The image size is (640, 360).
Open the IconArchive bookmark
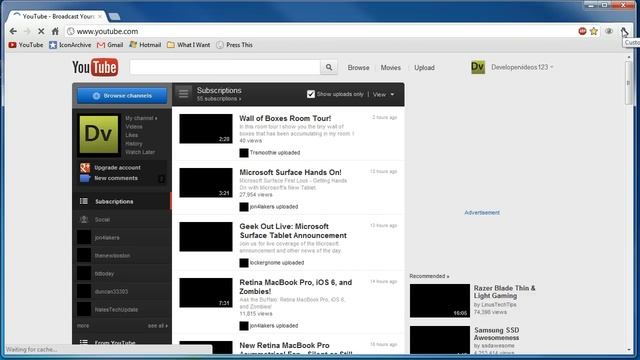coord(70,45)
